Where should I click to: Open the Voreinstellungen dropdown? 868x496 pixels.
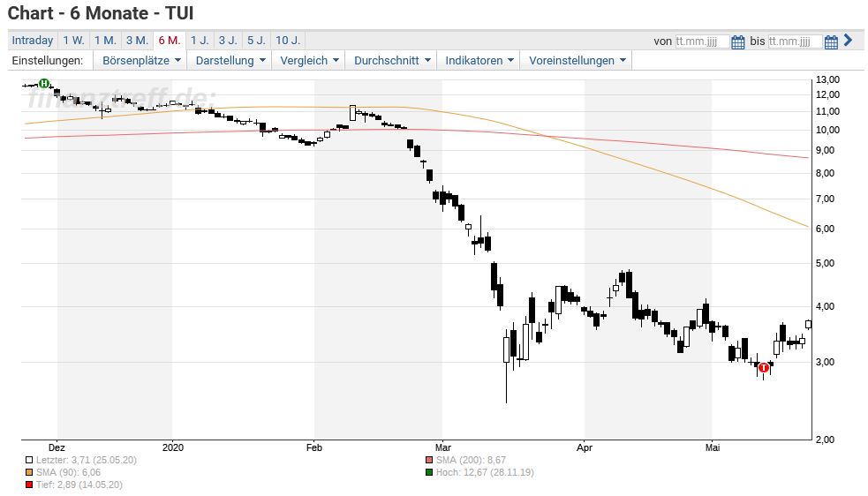(576, 60)
